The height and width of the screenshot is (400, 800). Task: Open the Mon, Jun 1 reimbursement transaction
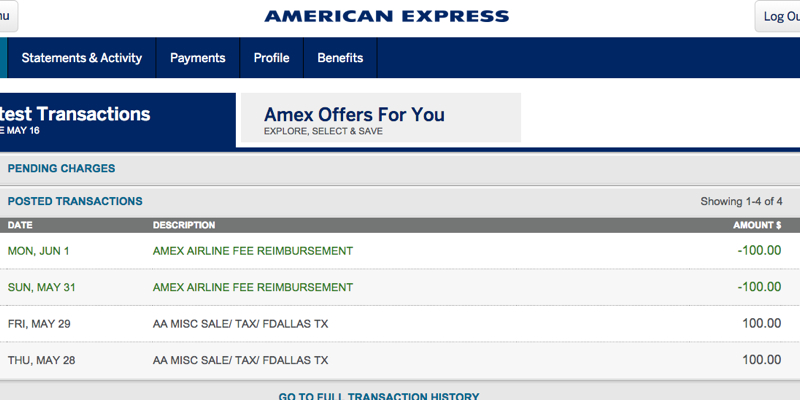(400, 251)
